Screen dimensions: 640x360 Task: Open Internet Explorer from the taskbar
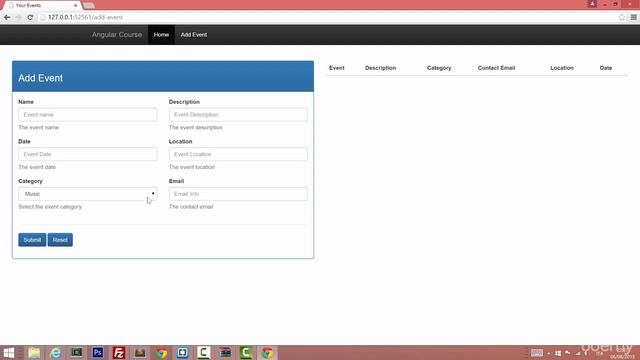click(55, 353)
